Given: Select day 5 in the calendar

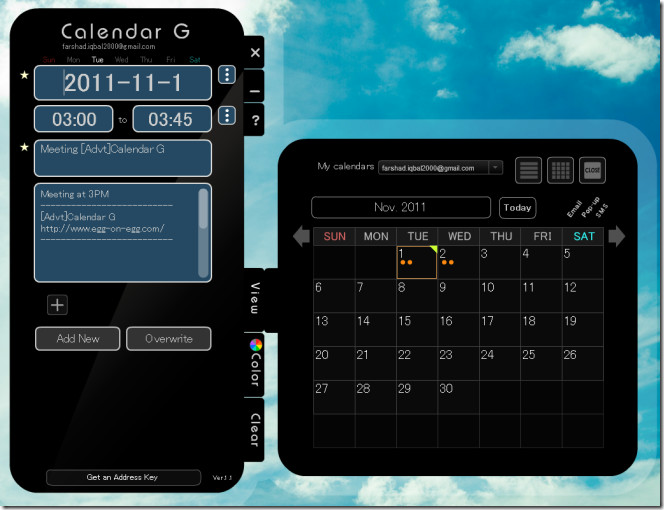Looking at the screenshot, I should point(583,262).
